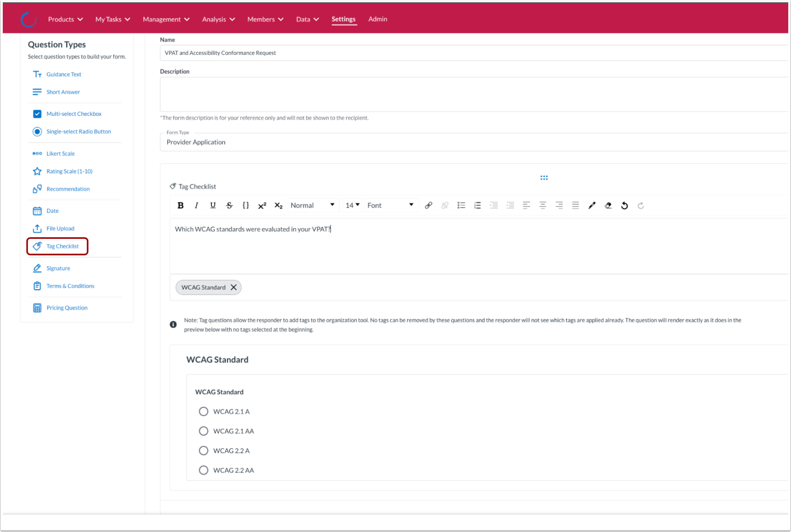The width and height of the screenshot is (791, 532).
Task: Add a Multi-select Checkbox question type
Action: 74,114
